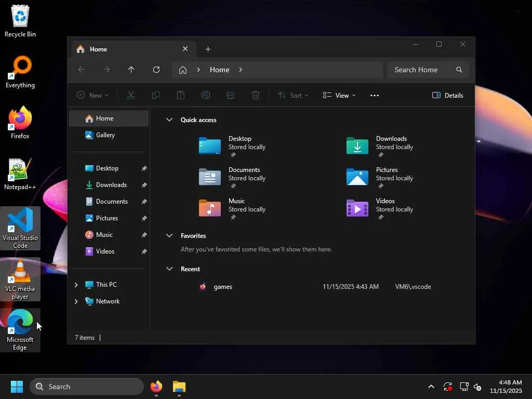
Task: Go up one folder level
Action: click(x=131, y=70)
